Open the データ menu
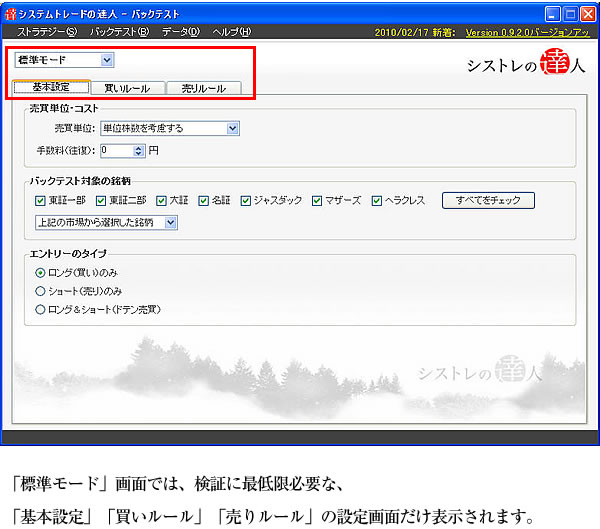 [180, 33]
